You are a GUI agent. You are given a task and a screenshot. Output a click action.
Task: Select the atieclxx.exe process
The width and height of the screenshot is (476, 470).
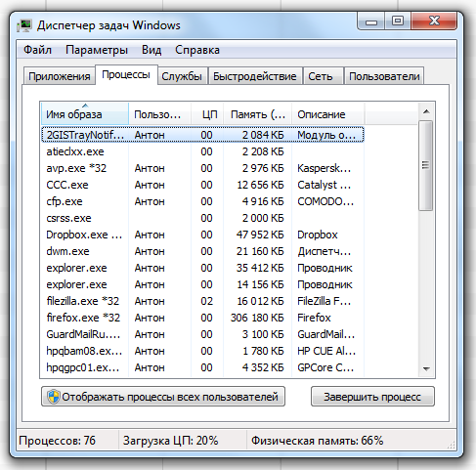202,151
